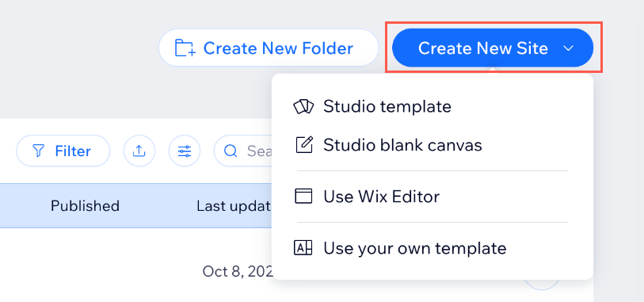
Task: Click the upload/export arrow icon button
Action: tap(139, 151)
